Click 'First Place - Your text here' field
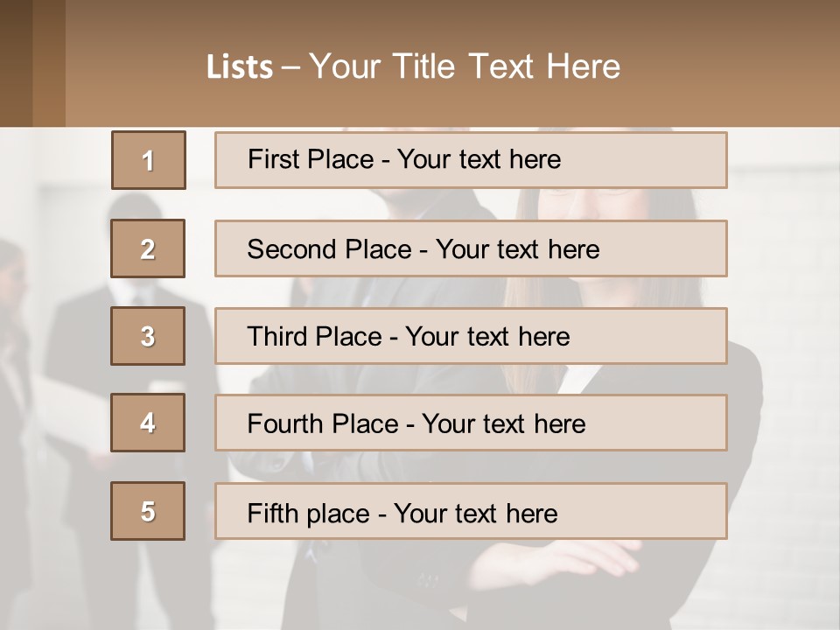Image resolution: width=840 pixels, height=630 pixels. click(471, 160)
